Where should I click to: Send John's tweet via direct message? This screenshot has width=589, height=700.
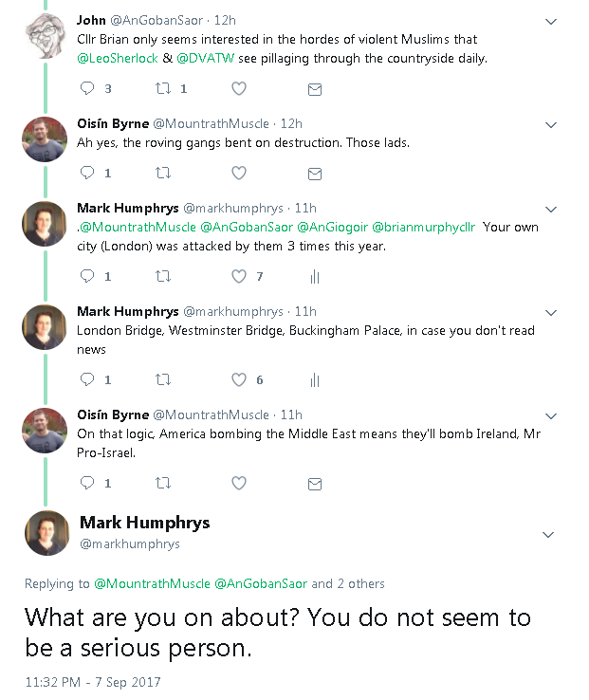click(315, 89)
